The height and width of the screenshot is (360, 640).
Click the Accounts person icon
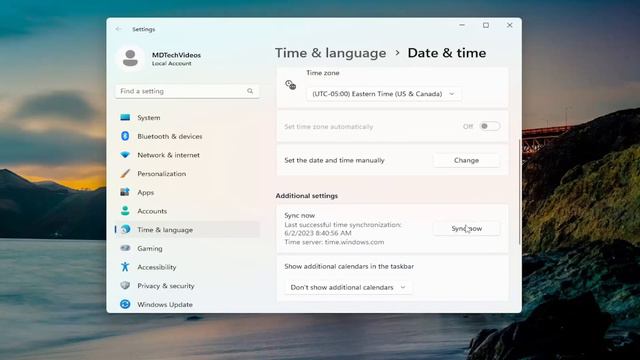pos(125,211)
